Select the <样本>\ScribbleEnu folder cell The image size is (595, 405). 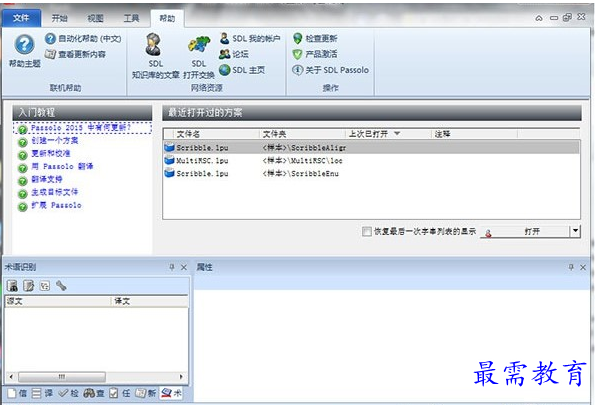point(301,173)
